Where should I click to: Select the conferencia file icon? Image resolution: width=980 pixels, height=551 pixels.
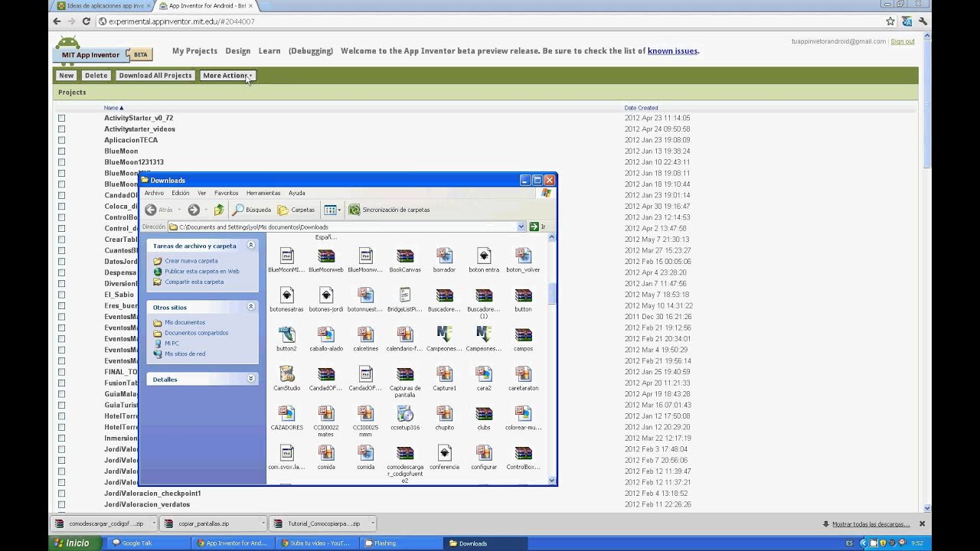(444, 453)
